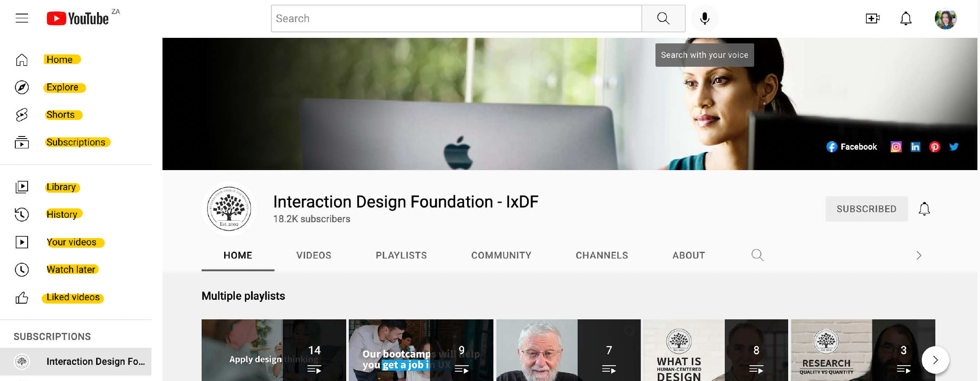Click into the Search input field
Viewport: 980px width, 381px height.
[456, 18]
